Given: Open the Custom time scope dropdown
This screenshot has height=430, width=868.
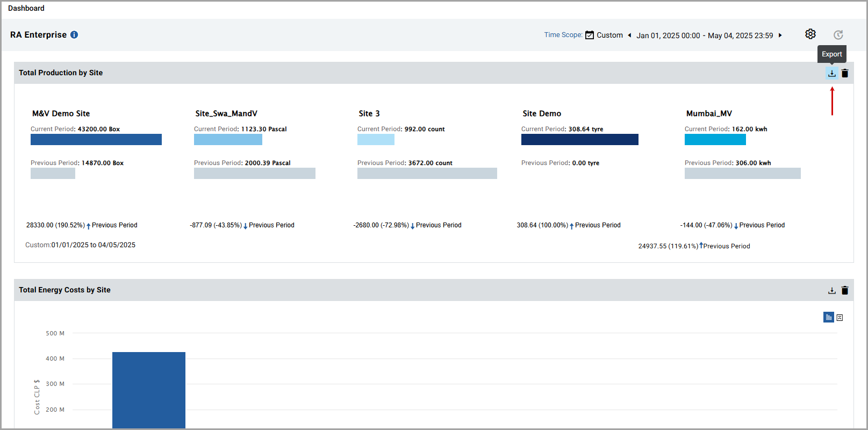Looking at the screenshot, I should coord(609,35).
